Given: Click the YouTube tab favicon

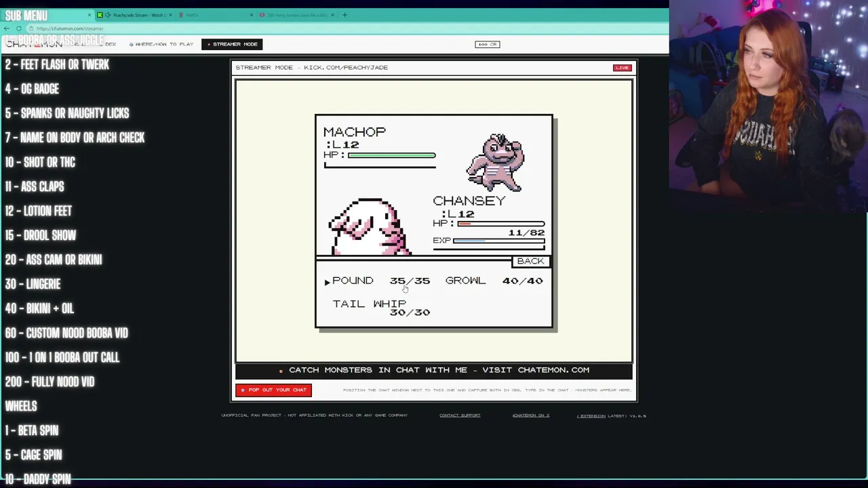Looking at the screenshot, I should [x=262, y=15].
